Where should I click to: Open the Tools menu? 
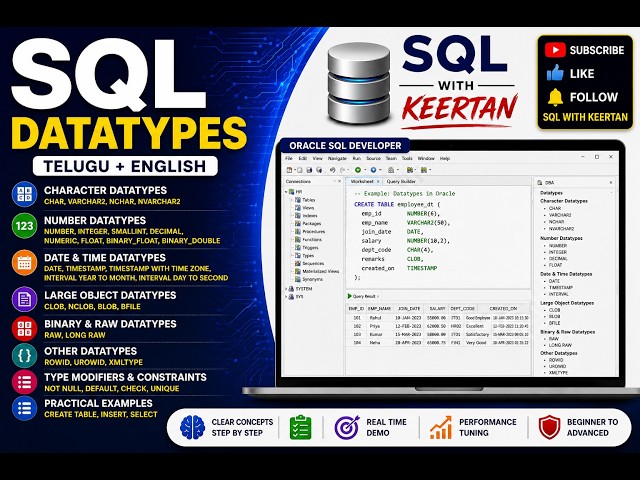407,158
